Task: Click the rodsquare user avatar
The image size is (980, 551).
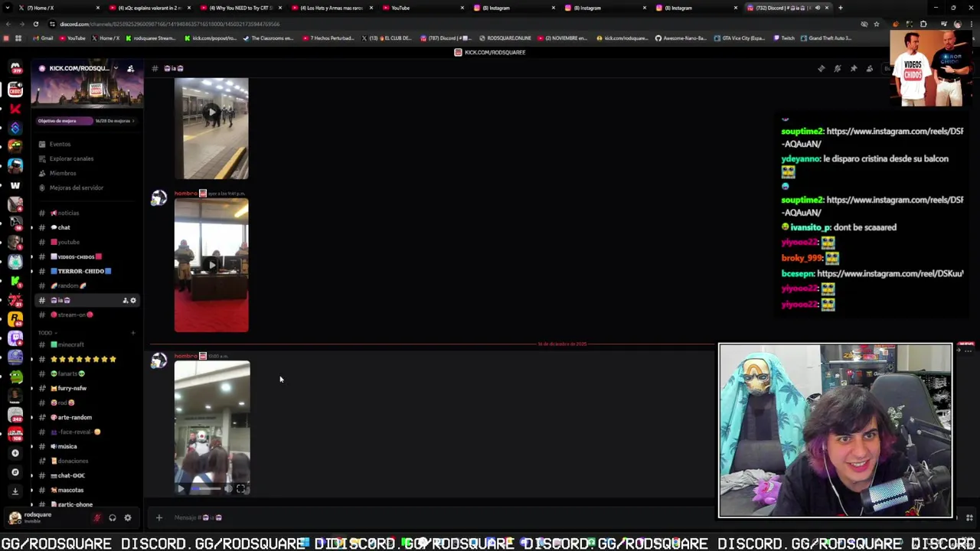Action: click(x=15, y=518)
